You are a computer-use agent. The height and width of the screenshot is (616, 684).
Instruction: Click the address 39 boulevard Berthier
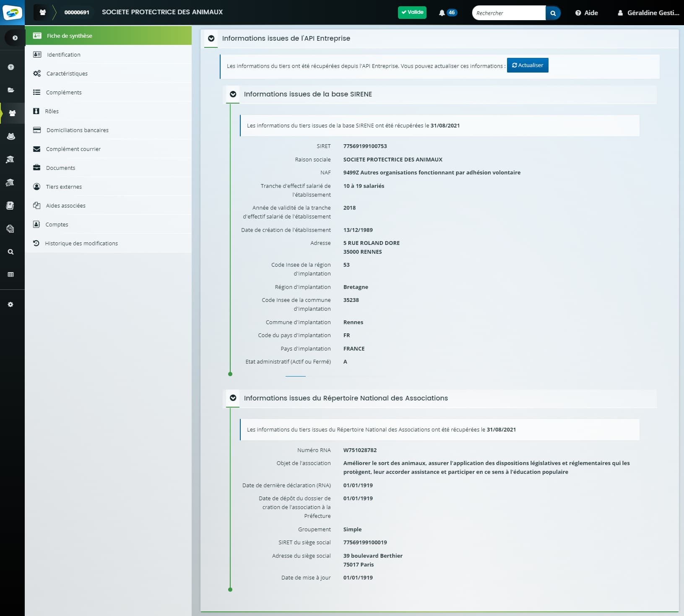[x=373, y=556]
